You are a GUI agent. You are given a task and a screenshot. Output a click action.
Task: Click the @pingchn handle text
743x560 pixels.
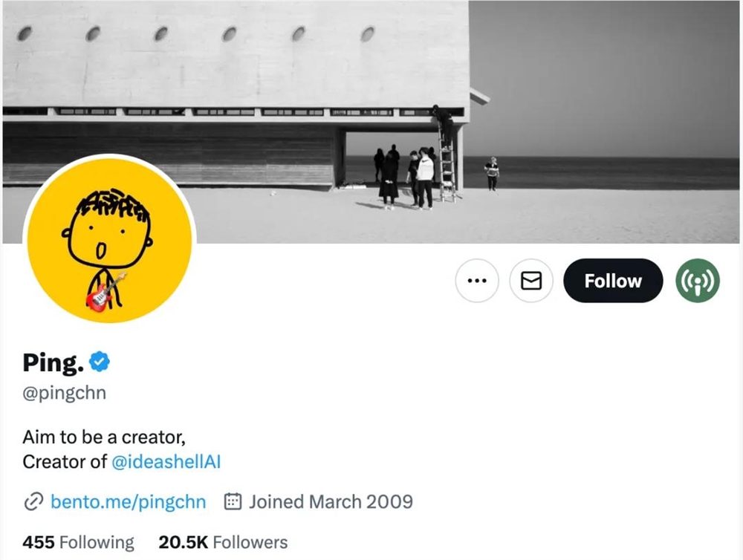click(65, 392)
